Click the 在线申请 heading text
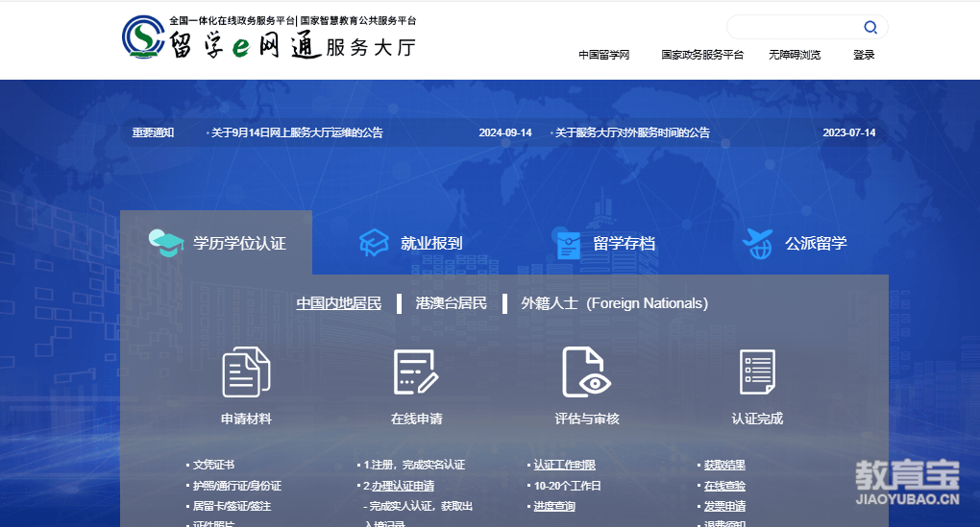Screen dimensions: 980x527 coord(416,419)
